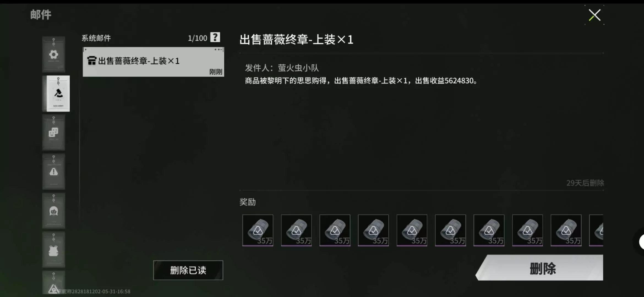Image resolution: width=644 pixels, height=297 pixels.
Task: Click the question mark help icon
Action: click(215, 37)
